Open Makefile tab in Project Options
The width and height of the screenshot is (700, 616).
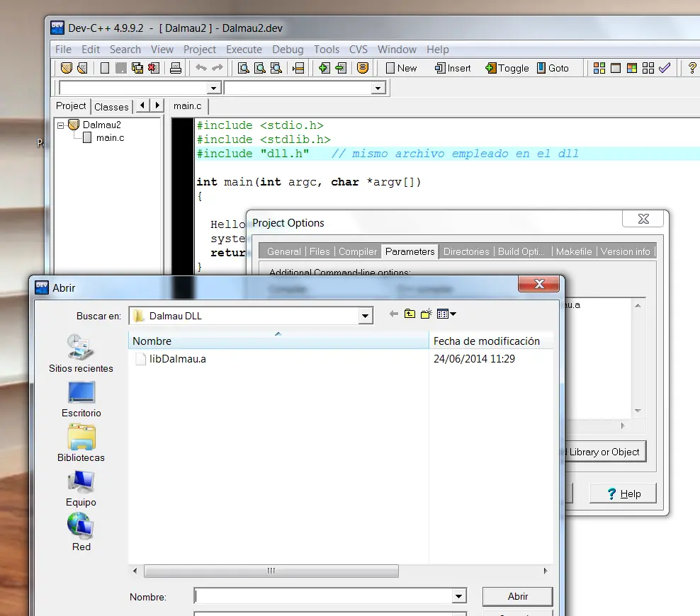pos(574,251)
